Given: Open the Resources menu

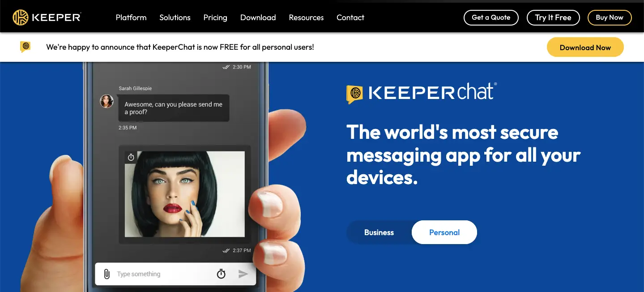Looking at the screenshot, I should click(x=306, y=17).
